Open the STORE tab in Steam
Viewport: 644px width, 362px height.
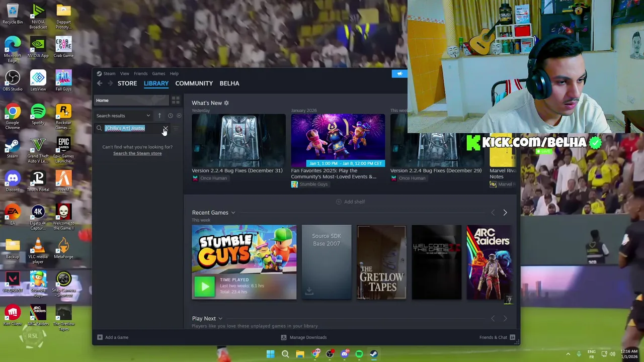(127, 83)
